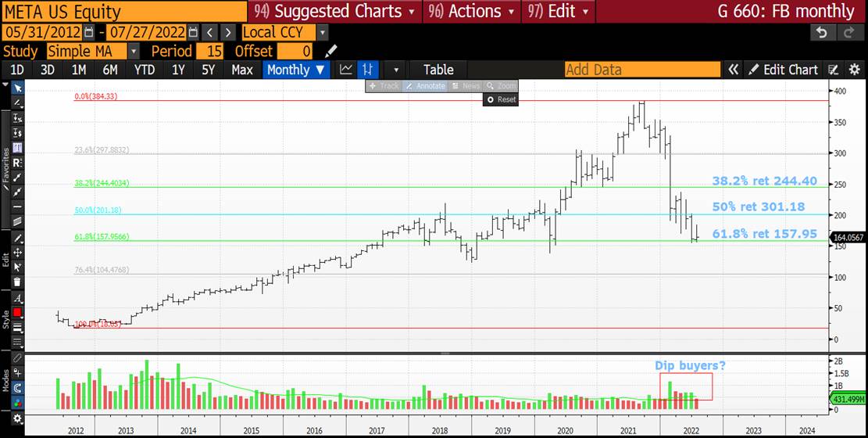Click the Period value field
The width and height of the screenshot is (868, 438).
click(210, 52)
